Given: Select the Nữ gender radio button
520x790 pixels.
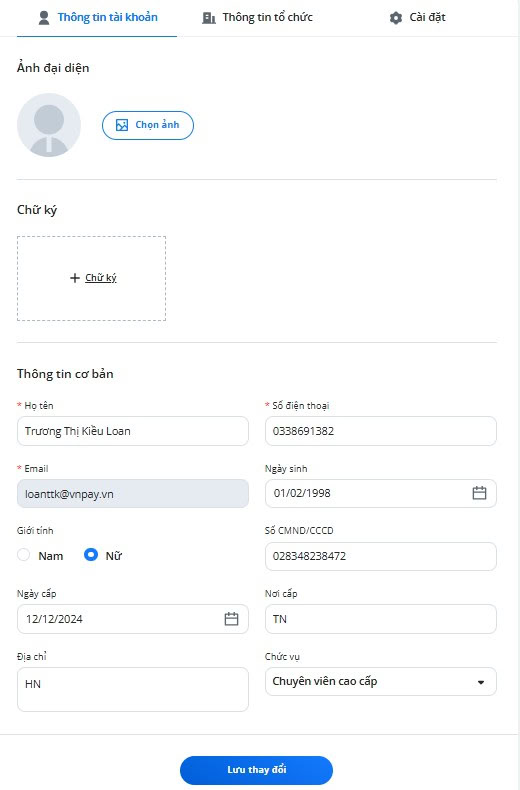Looking at the screenshot, I should tap(91, 555).
